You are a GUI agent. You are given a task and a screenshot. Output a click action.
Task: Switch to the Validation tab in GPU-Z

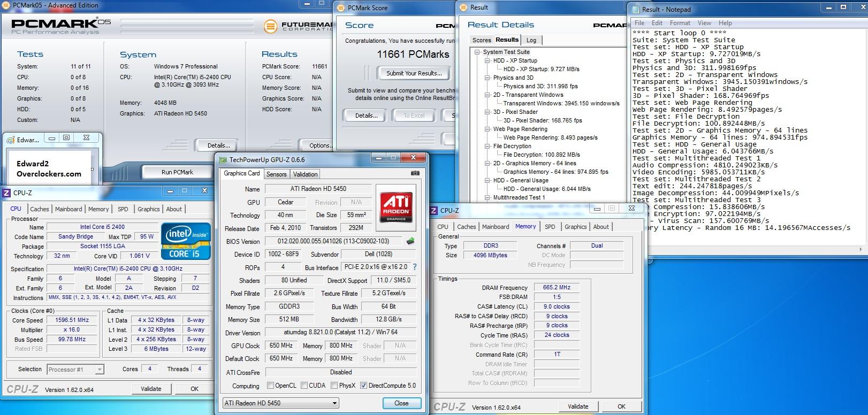(306, 174)
